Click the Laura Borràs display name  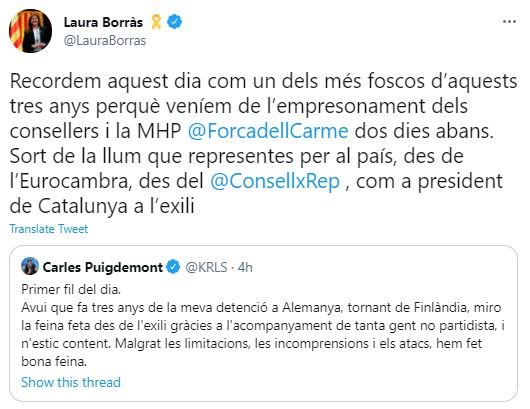(103, 22)
